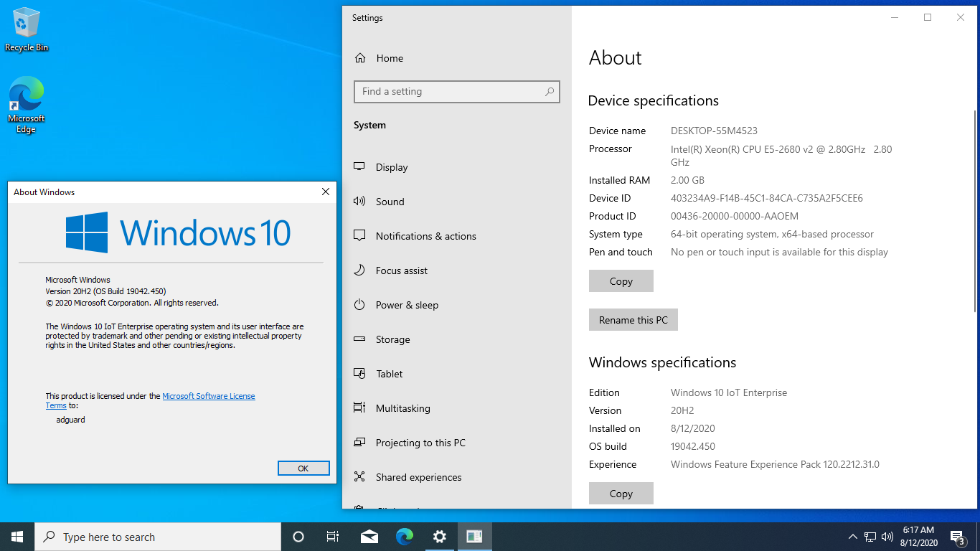
Task: Select Notifications & actions in the sidebar
Action: pos(457,236)
